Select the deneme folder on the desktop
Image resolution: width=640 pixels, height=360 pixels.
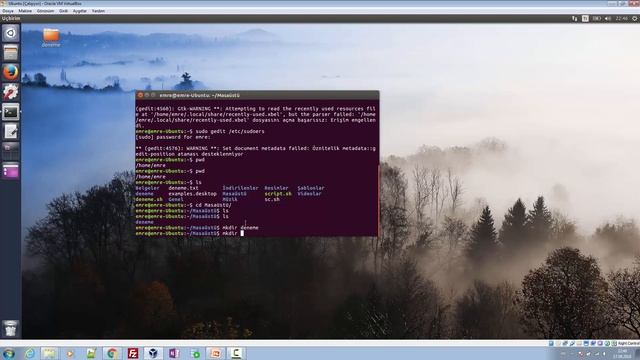point(51,38)
